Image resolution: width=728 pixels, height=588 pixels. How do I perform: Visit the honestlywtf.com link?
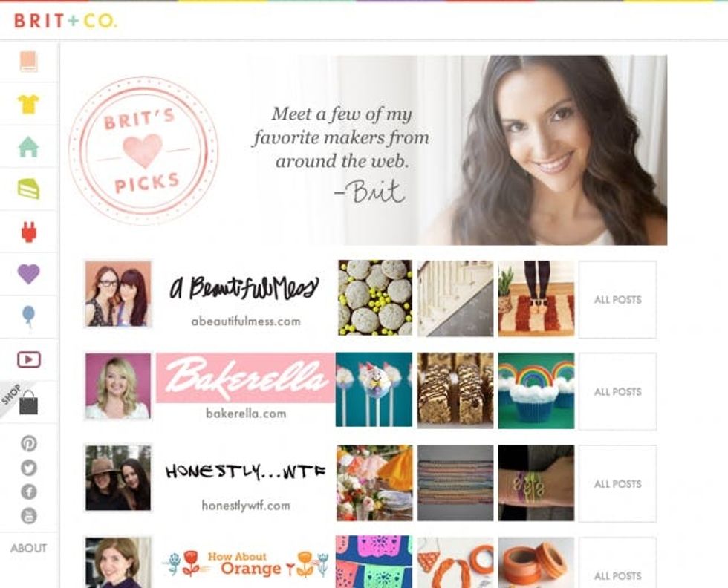[x=246, y=506]
